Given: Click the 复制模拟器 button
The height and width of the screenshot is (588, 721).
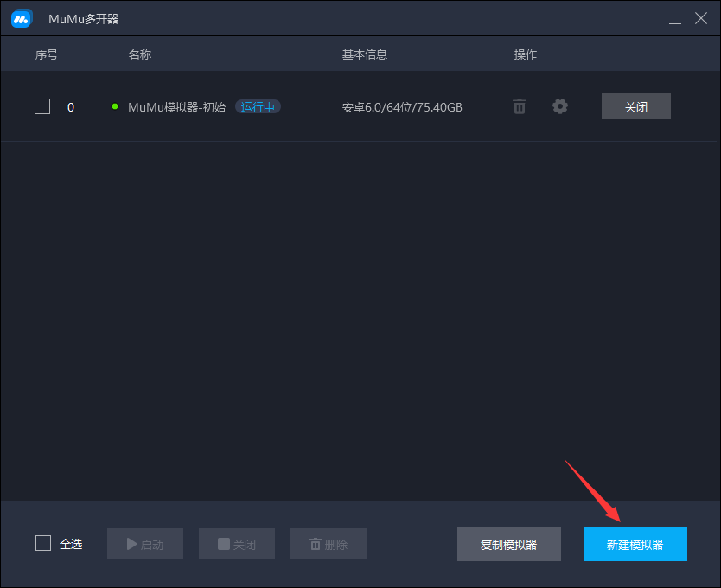Looking at the screenshot, I should (x=509, y=544).
